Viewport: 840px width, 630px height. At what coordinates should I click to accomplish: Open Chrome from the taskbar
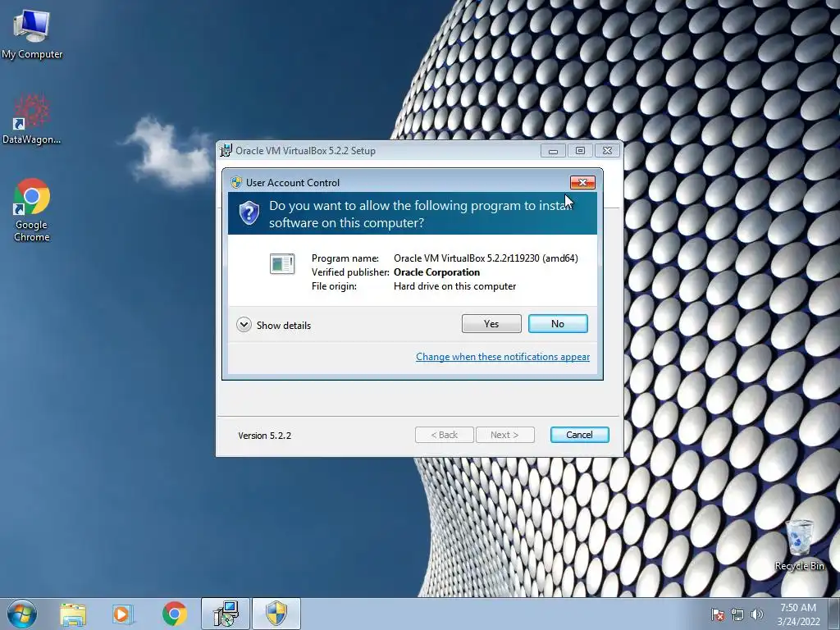click(174, 614)
